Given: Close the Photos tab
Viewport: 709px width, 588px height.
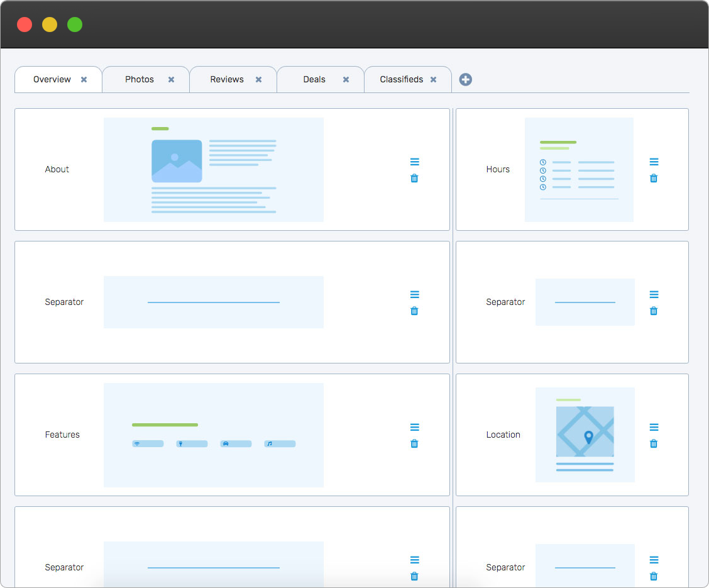Looking at the screenshot, I should tap(171, 80).
